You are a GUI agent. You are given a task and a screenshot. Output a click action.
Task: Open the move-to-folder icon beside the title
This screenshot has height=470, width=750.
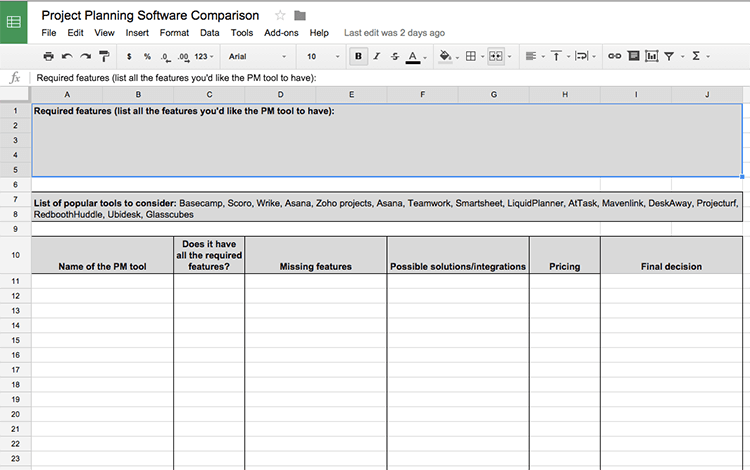[x=300, y=16]
